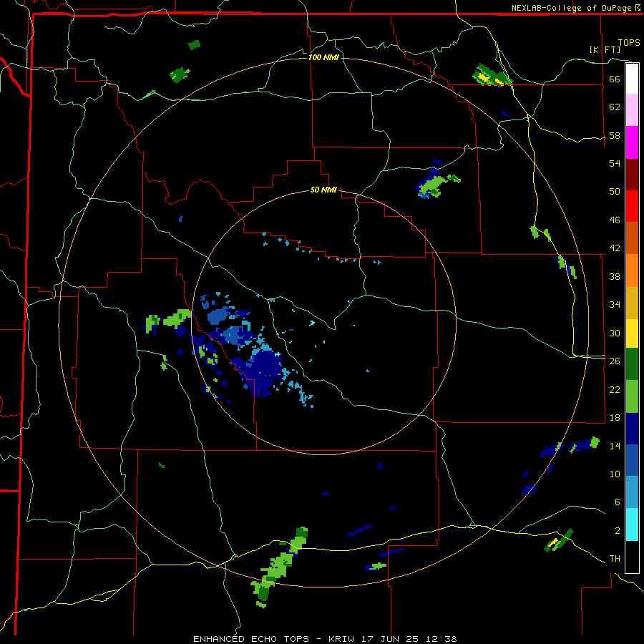Click the dark maroon legend swatch
Viewport: 644px width, 644px height.
click(632, 175)
